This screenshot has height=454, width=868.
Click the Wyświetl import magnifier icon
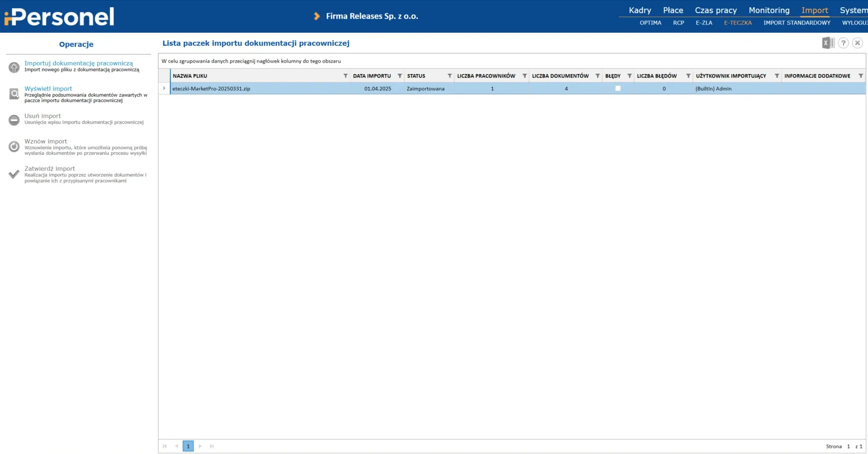click(14, 94)
